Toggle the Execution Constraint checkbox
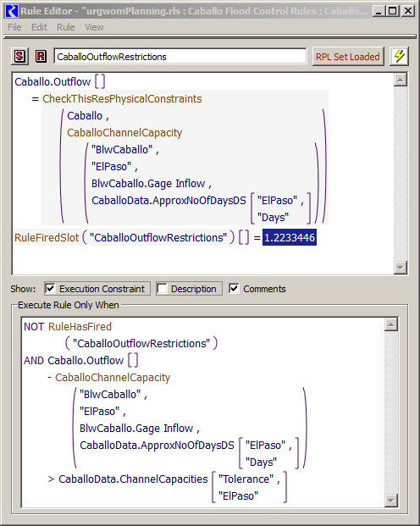The height and width of the screenshot is (526, 420). pyautogui.click(x=50, y=289)
